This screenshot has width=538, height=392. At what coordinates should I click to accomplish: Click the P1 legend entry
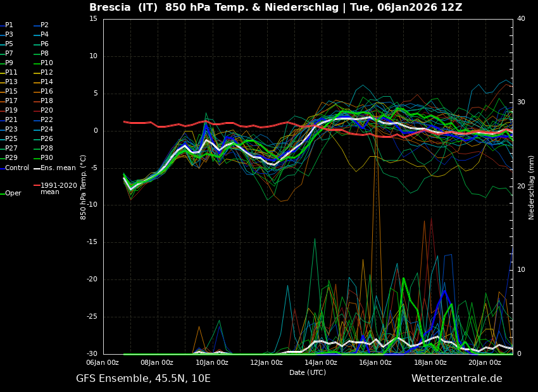9,25
